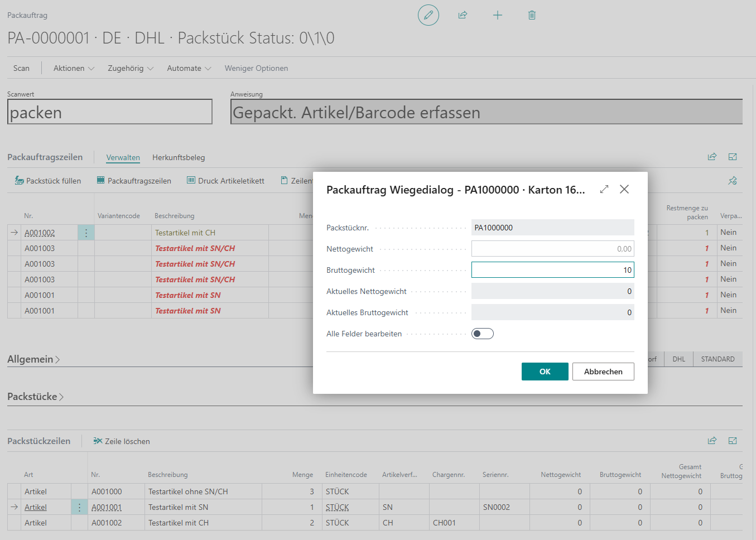Expand the Wiegedialog to full screen
Image resolution: width=756 pixels, height=540 pixels.
click(x=604, y=190)
